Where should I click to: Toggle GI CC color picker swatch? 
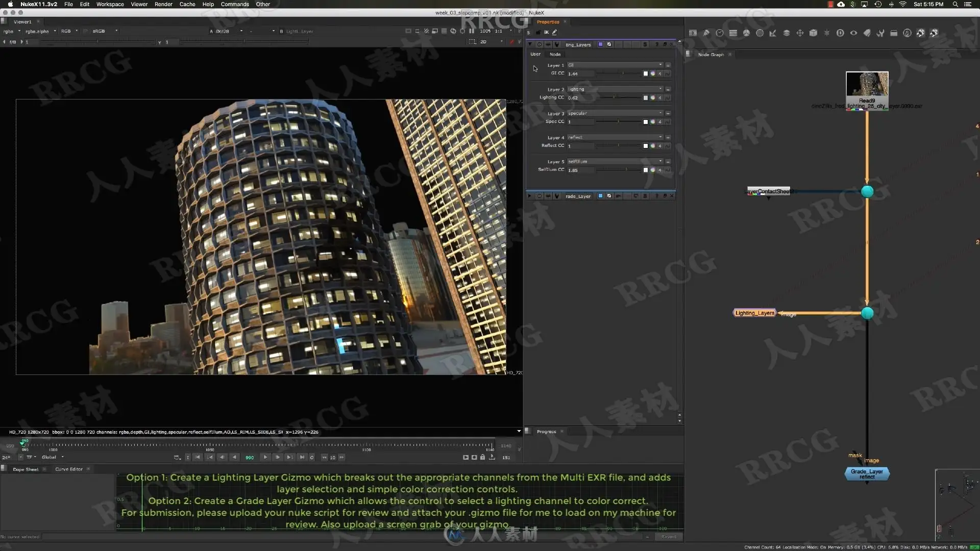pos(646,73)
